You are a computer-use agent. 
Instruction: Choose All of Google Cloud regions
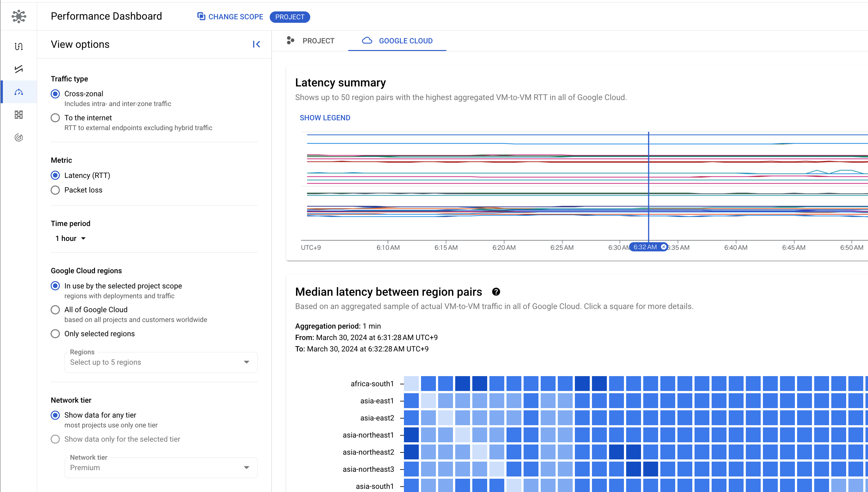[55, 310]
